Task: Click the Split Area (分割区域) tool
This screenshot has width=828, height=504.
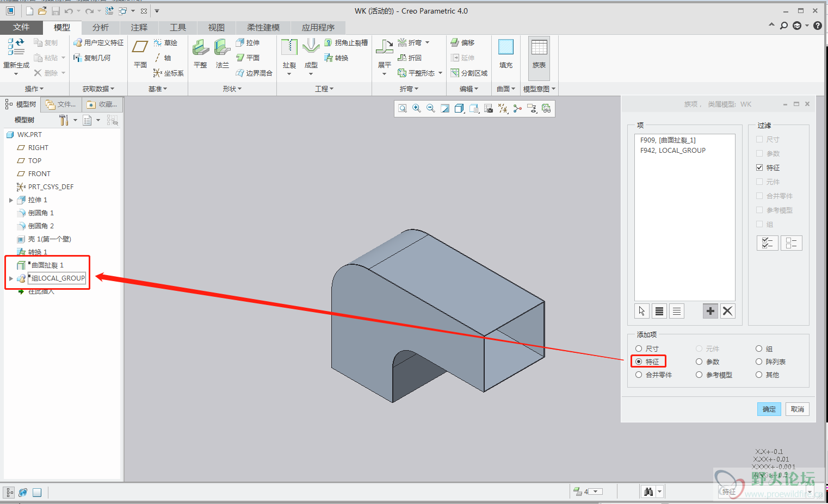Action: tap(469, 73)
